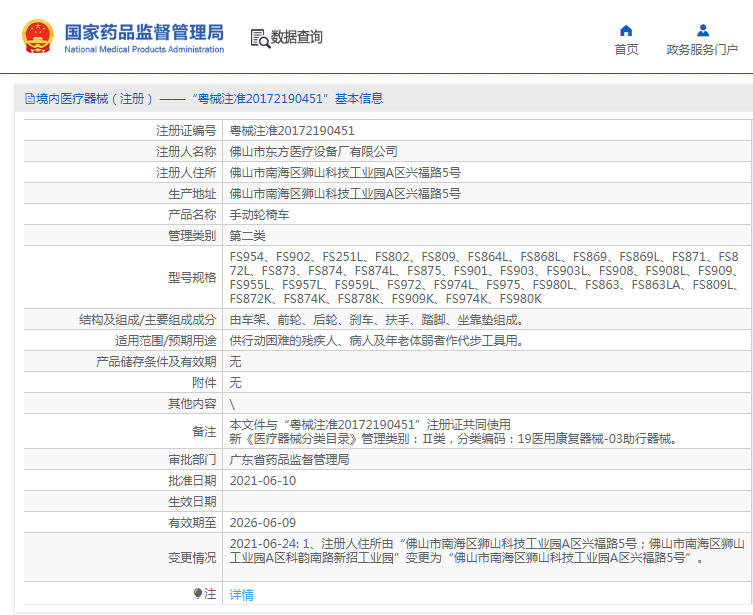753x615 pixels.
Task: Click the 变更情况 label
Action: pos(192,558)
